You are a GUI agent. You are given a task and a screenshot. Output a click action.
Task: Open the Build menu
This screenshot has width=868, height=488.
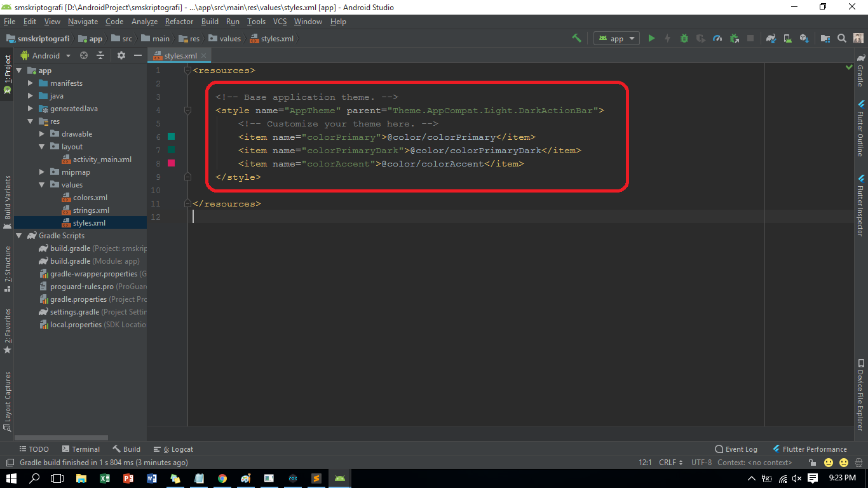point(210,22)
